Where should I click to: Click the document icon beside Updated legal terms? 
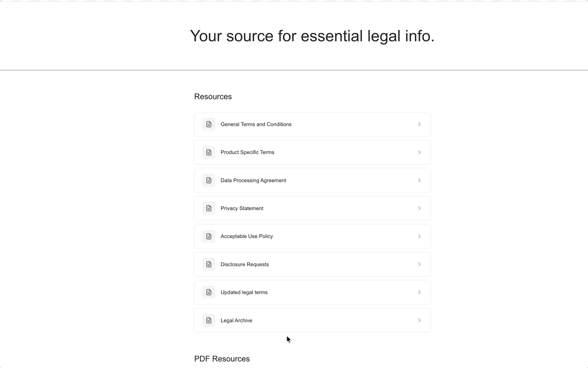(x=209, y=292)
